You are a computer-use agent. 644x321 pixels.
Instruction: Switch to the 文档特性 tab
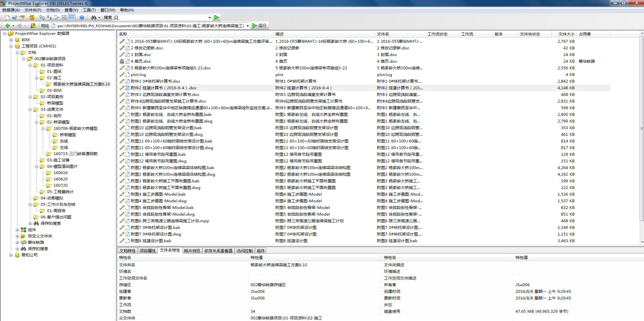pyautogui.click(x=127, y=251)
